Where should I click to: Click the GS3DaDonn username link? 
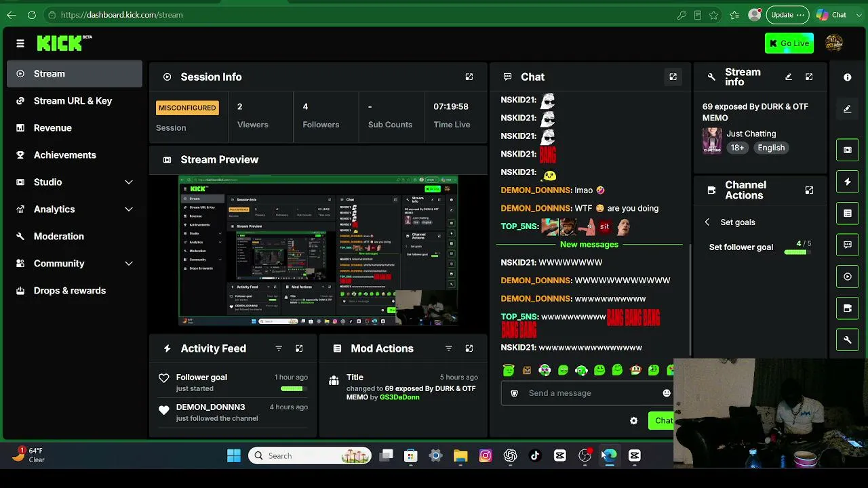point(399,397)
